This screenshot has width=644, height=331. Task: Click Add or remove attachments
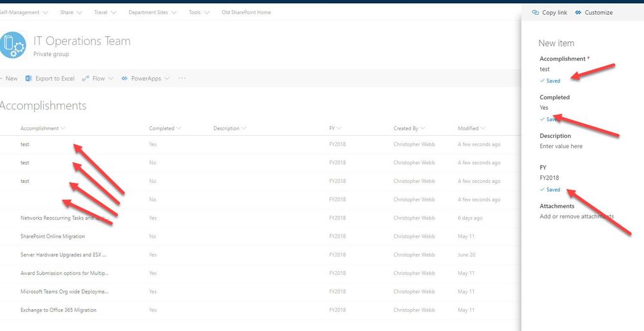pyautogui.click(x=577, y=216)
